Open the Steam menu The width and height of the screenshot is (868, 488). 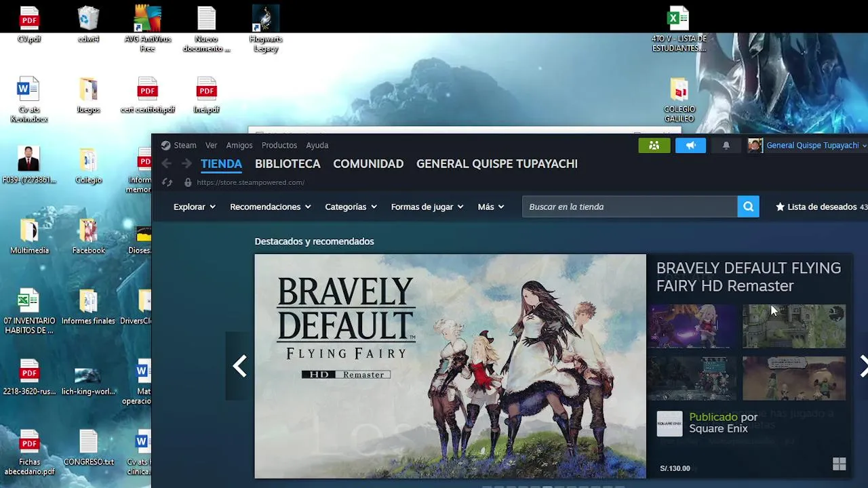pyautogui.click(x=184, y=145)
